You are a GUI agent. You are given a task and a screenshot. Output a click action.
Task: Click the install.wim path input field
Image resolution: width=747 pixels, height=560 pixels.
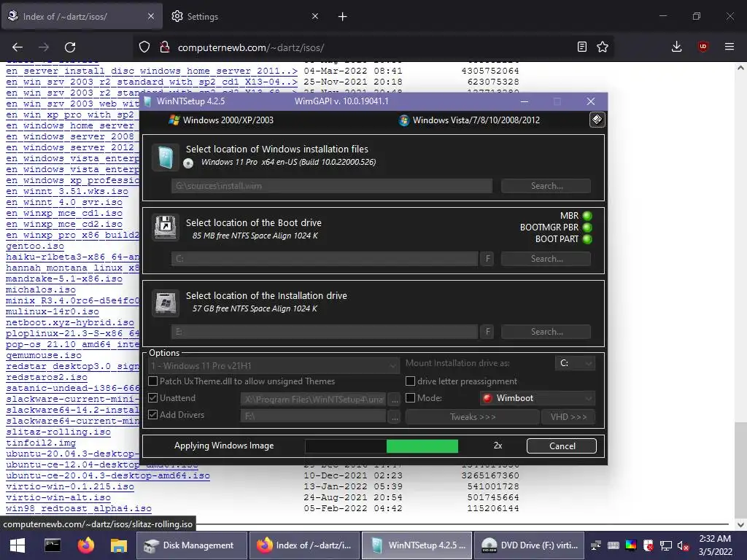click(x=332, y=186)
